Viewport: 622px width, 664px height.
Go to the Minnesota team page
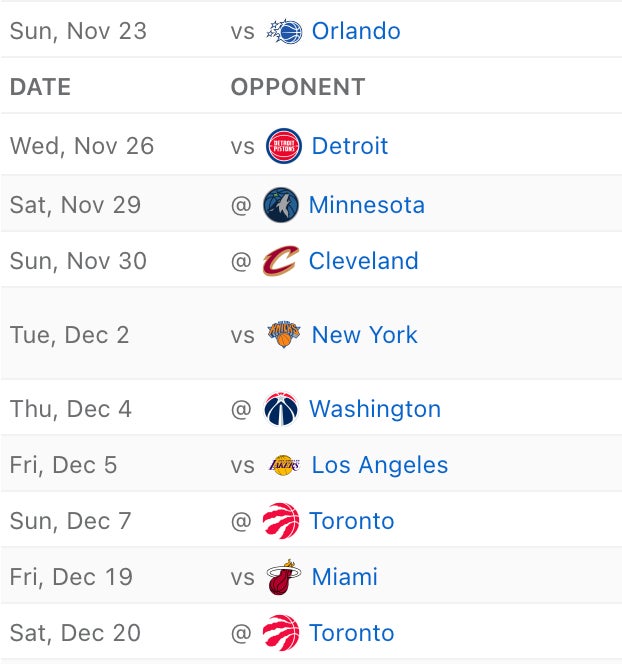point(367,205)
